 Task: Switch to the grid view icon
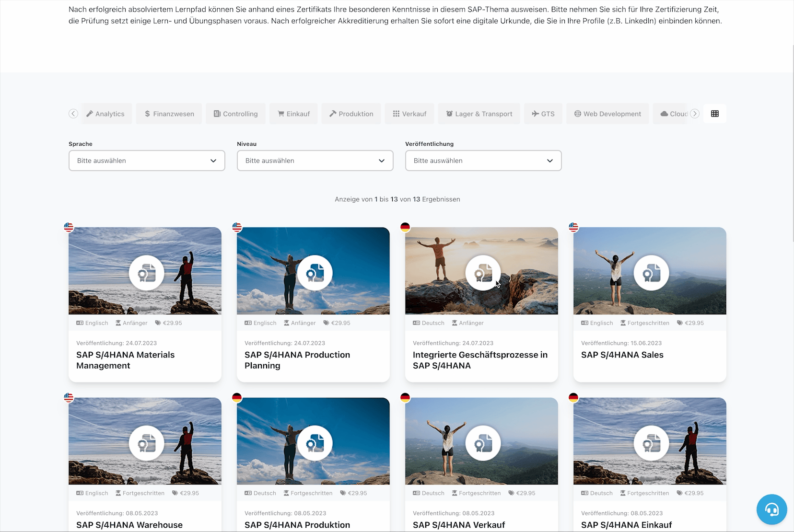coord(715,114)
